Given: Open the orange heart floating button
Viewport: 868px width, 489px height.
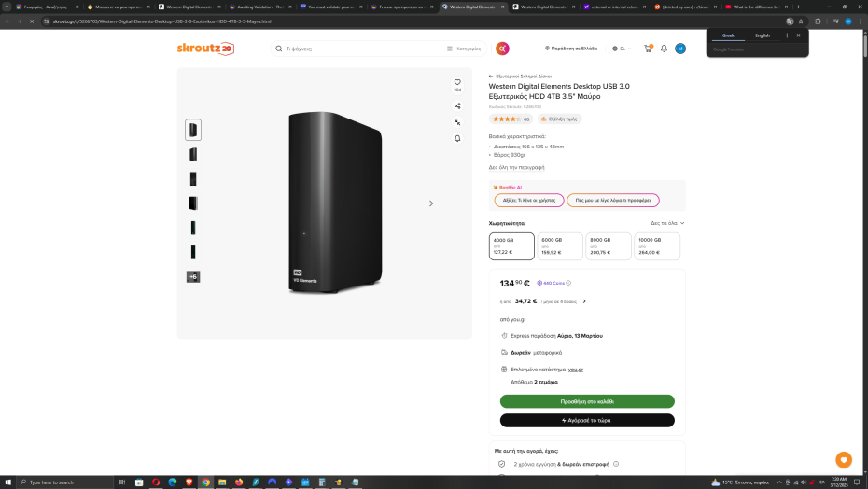Looking at the screenshot, I should pyautogui.click(x=844, y=459).
